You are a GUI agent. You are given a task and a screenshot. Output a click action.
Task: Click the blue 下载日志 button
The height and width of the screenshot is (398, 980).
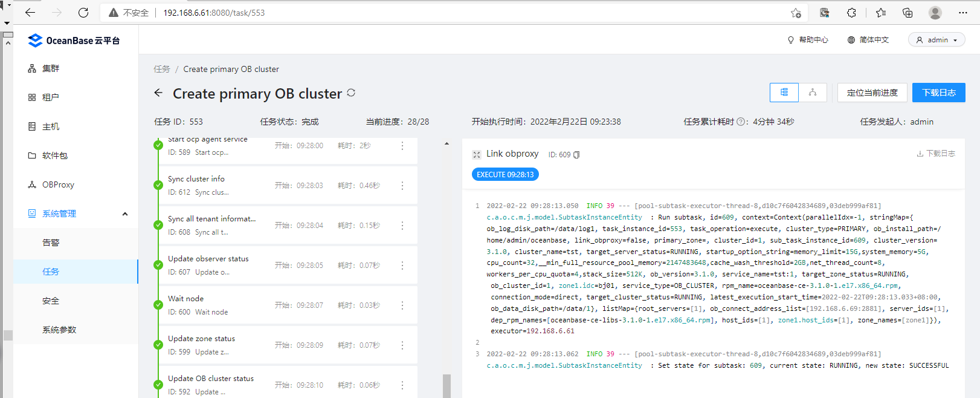pyautogui.click(x=939, y=93)
